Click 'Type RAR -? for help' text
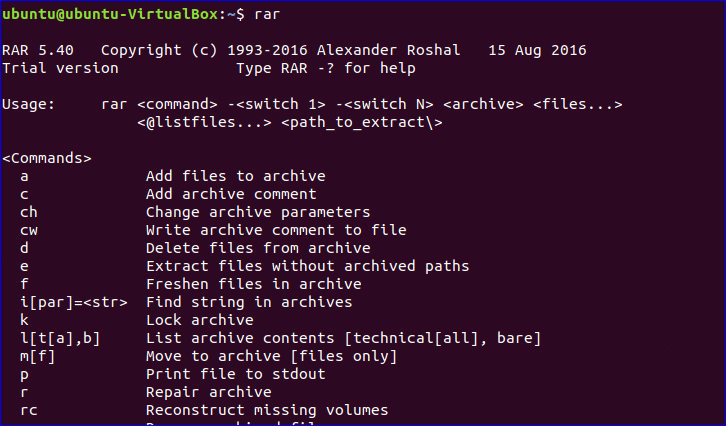 click(x=326, y=69)
